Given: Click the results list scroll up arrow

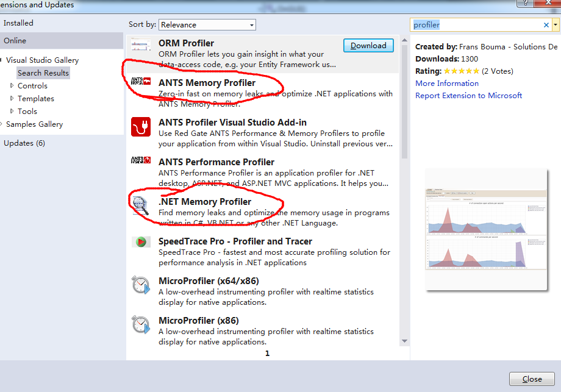Looking at the screenshot, I should (405, 40).
